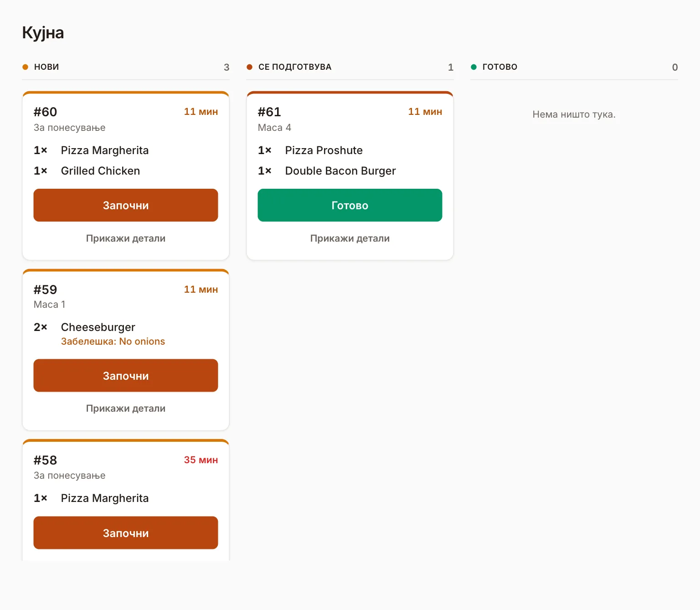
Task: Click the orange dot beside НОВИ
Action: (26, 67)
